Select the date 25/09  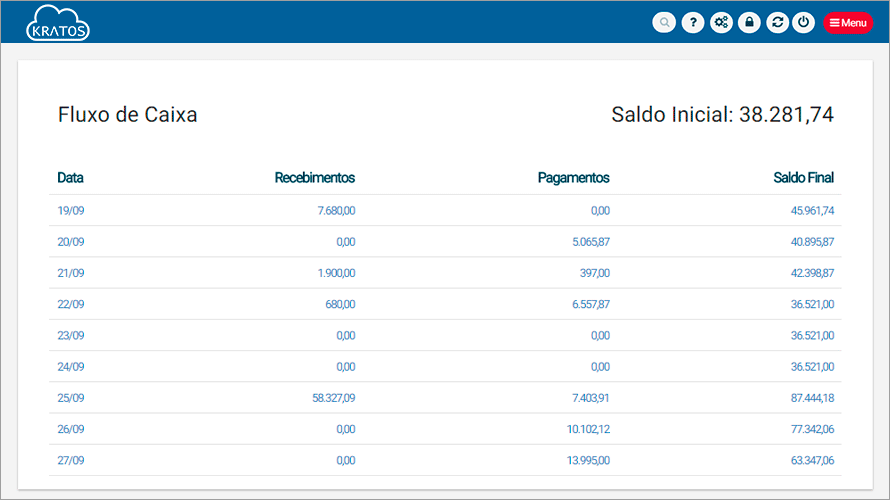pyautogui.click(x=71, y=398)
